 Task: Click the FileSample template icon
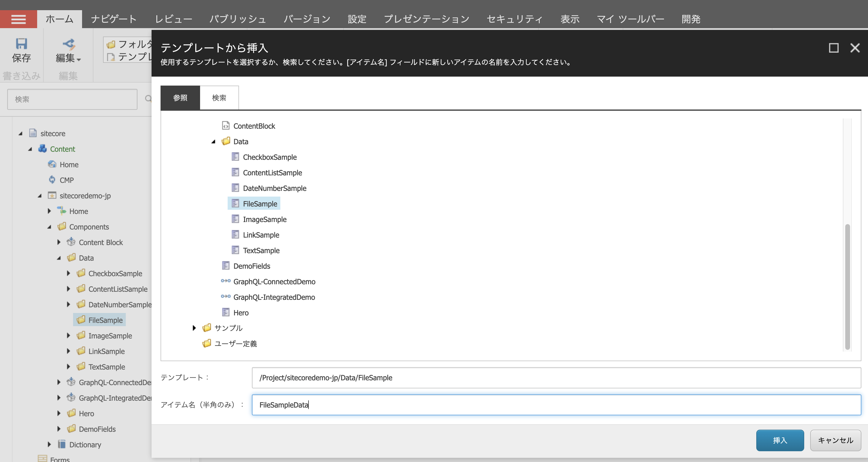(235, 203)
